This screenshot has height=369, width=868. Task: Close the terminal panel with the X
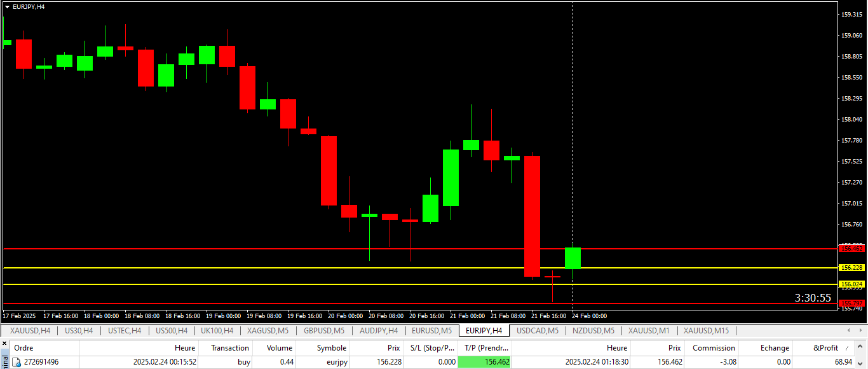tap(5, 344)
